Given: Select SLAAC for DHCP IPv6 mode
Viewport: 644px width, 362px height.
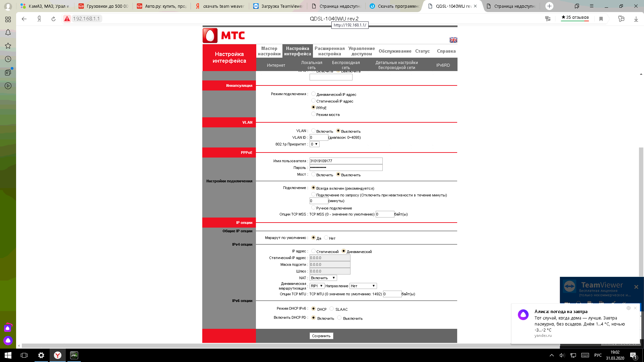Looking at the screenshot, I should (x=332, y=309).
